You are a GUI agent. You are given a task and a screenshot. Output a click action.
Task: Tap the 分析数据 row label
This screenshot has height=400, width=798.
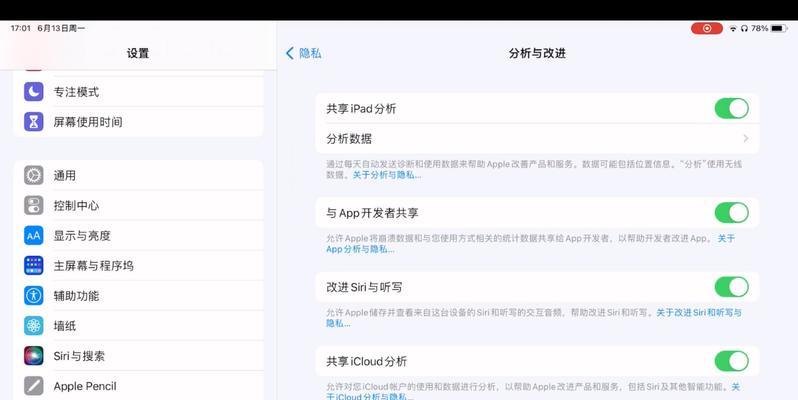point(349,138)
